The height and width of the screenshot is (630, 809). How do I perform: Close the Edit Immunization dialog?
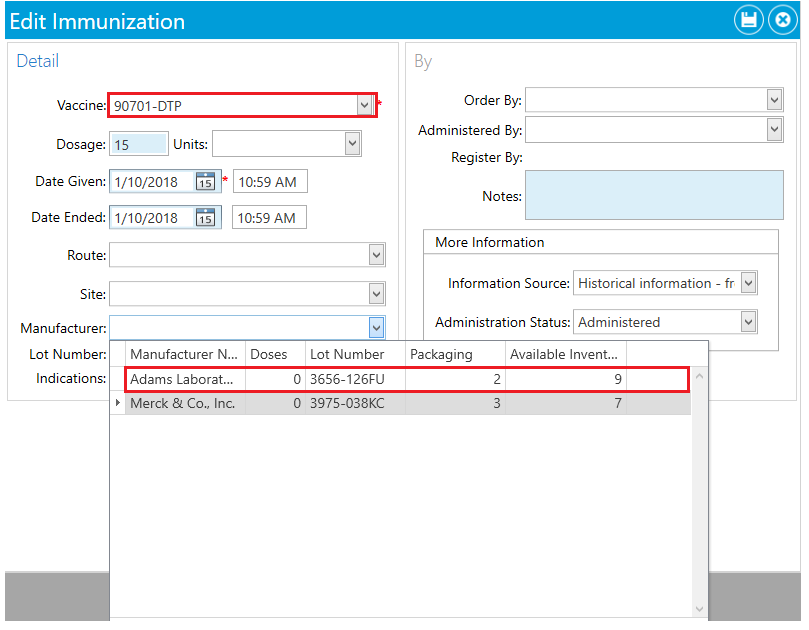coord(783,20)
